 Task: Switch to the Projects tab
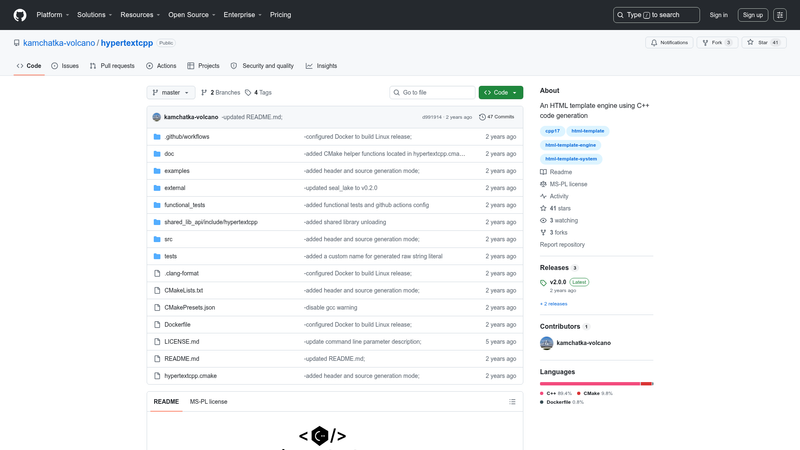point(203,66)
